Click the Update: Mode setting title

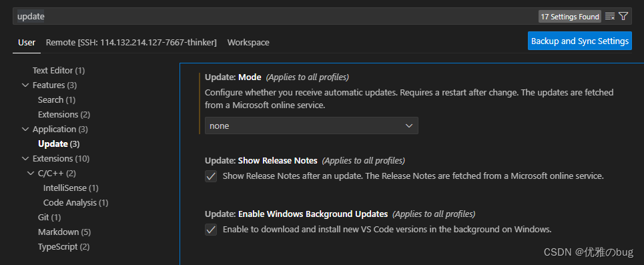(233, 77)
